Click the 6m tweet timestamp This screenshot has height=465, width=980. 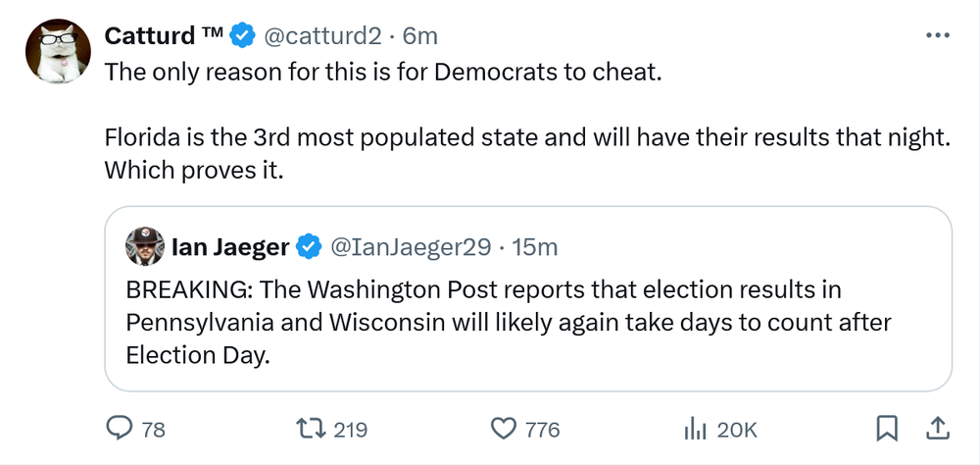(x=420, y=36)
